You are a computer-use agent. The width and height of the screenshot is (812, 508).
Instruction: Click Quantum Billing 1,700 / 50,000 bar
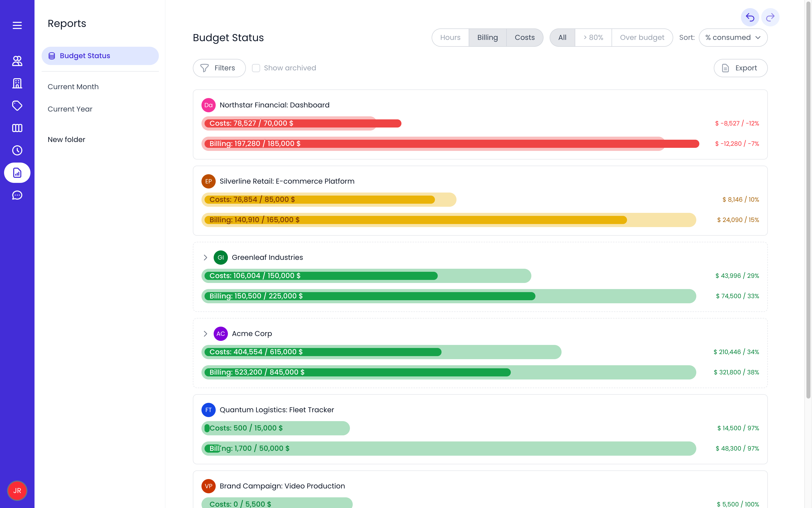pyautogui.click(x=449, y=449)
